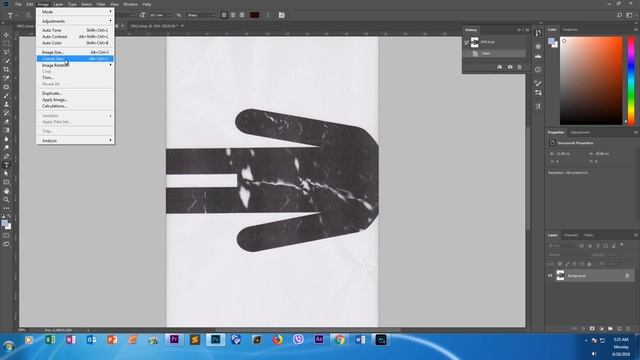Choose Apply Image from Image menu
Viewport: 640px width, 360px height.
coord(75,100)
